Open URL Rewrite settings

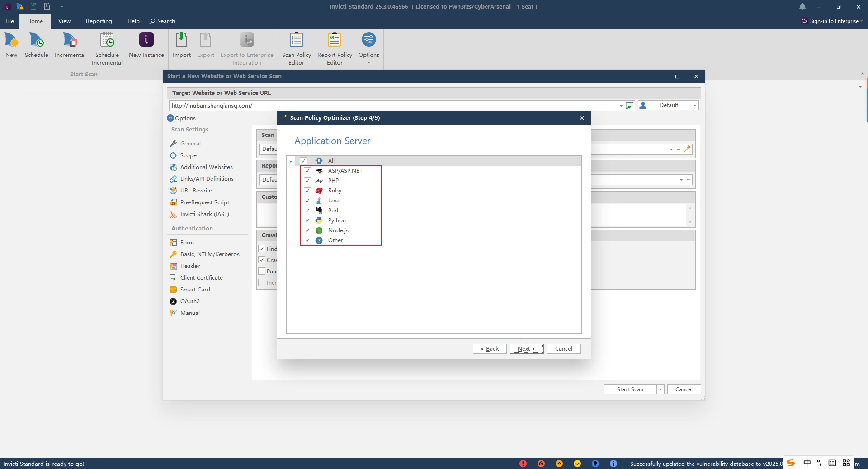(196, 191)
